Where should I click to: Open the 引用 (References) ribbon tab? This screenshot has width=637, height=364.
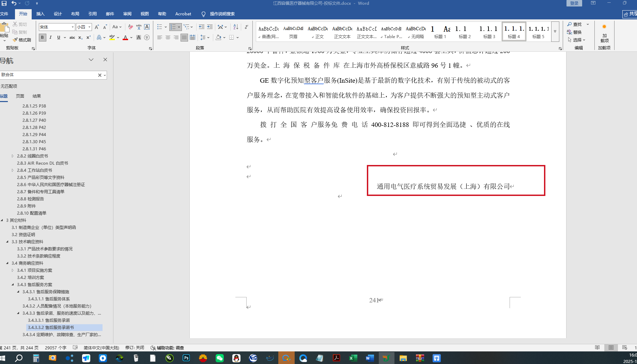[92, 14]
